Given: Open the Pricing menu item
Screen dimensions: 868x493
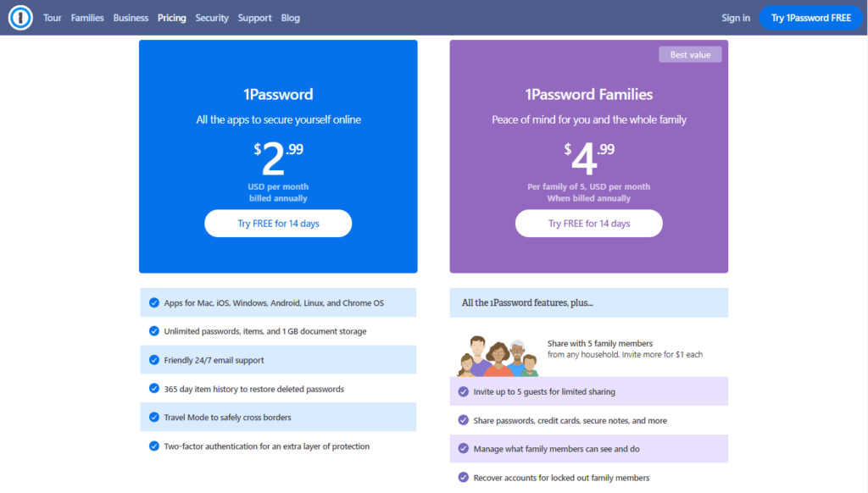Looking at the screenshot, I should coord(171,17).
